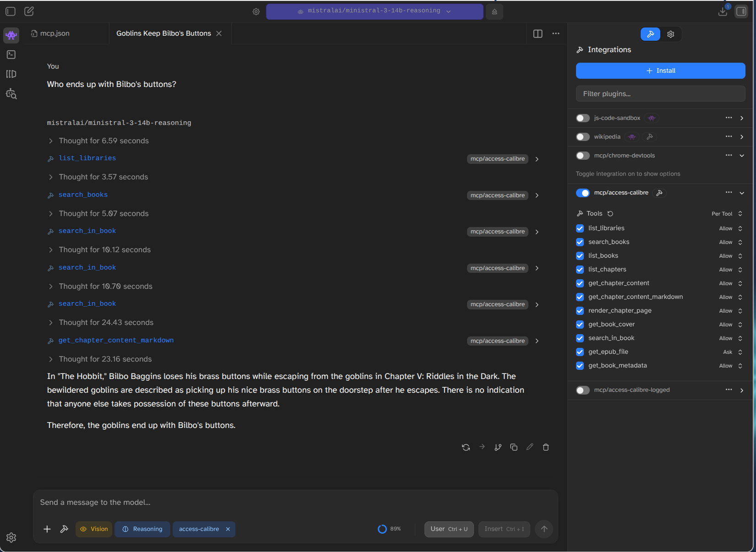
Task: Disable the mcp/access-calibre integration
Action: click(582, 193)
